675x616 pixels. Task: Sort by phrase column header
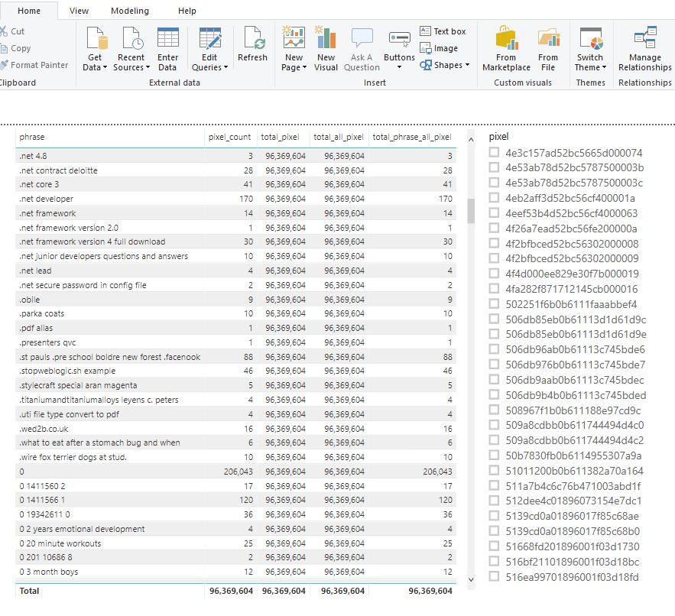point(32,137)
